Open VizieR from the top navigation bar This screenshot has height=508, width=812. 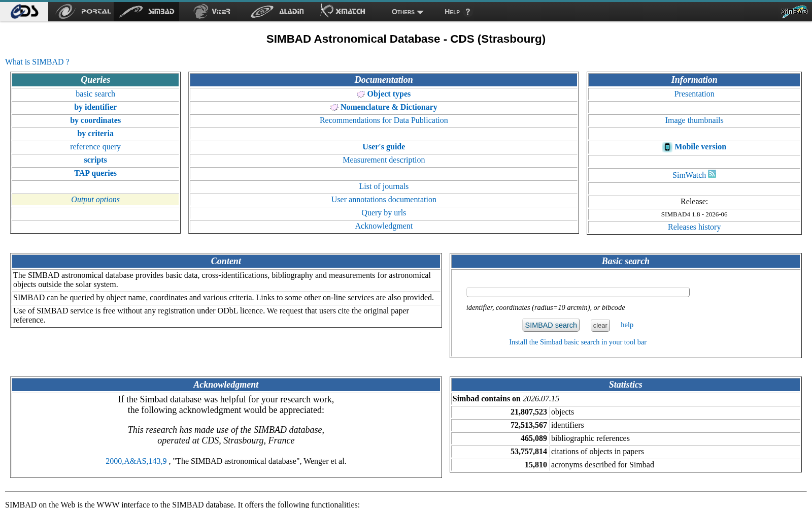click(212, 11)
